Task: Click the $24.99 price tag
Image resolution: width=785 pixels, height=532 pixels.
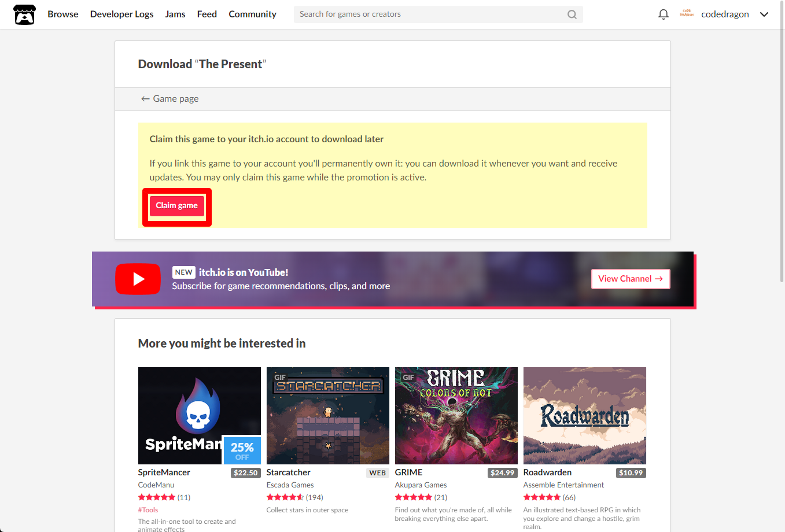Action: pos(502,473)
